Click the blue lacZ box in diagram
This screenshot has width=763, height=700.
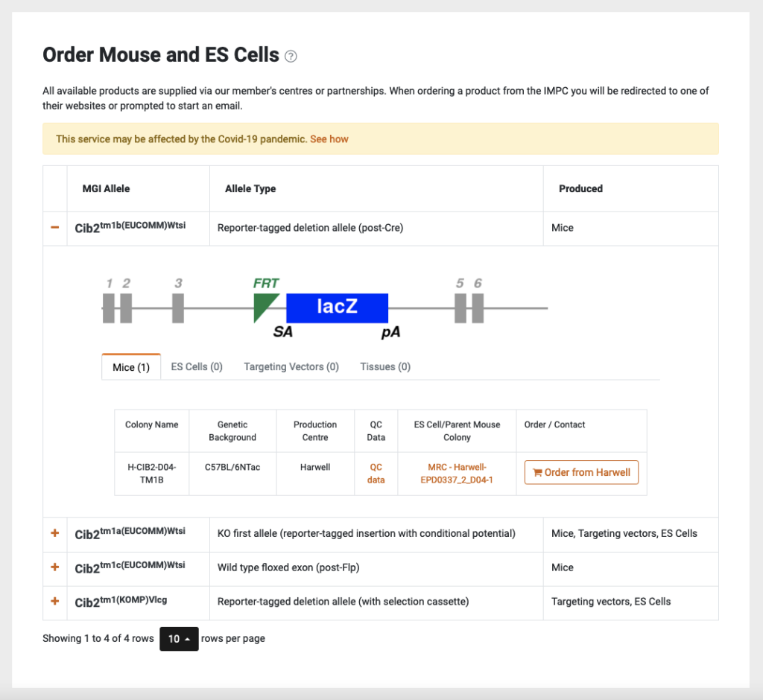coord(337,308)
